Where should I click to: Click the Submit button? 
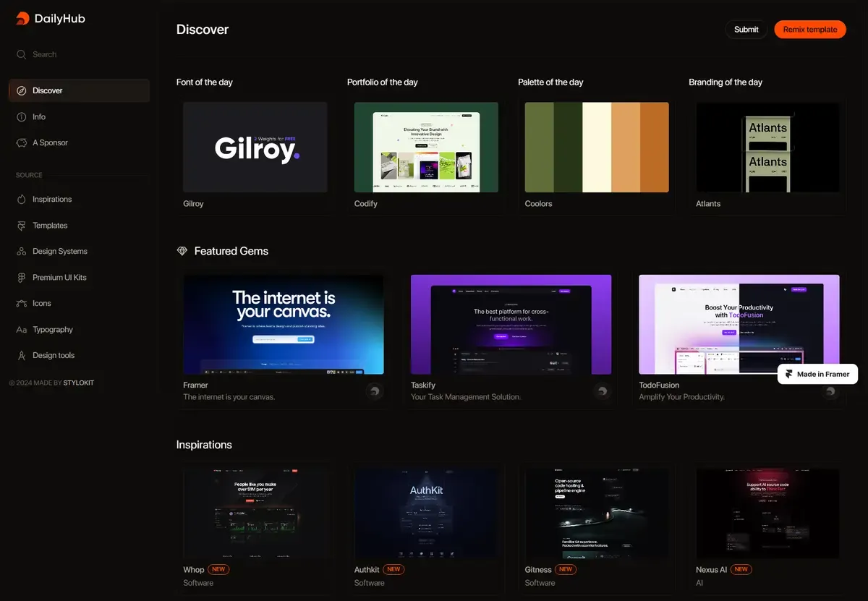click(x=746, y=30)
